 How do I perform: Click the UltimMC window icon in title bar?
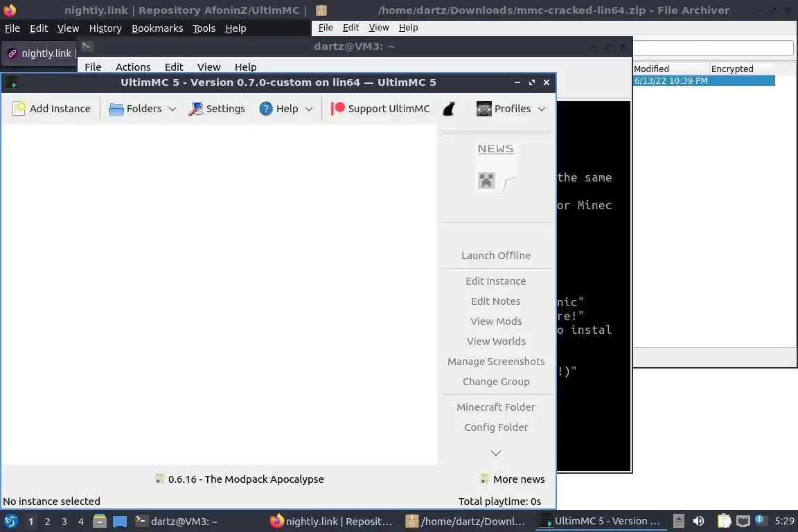point(11,82)
